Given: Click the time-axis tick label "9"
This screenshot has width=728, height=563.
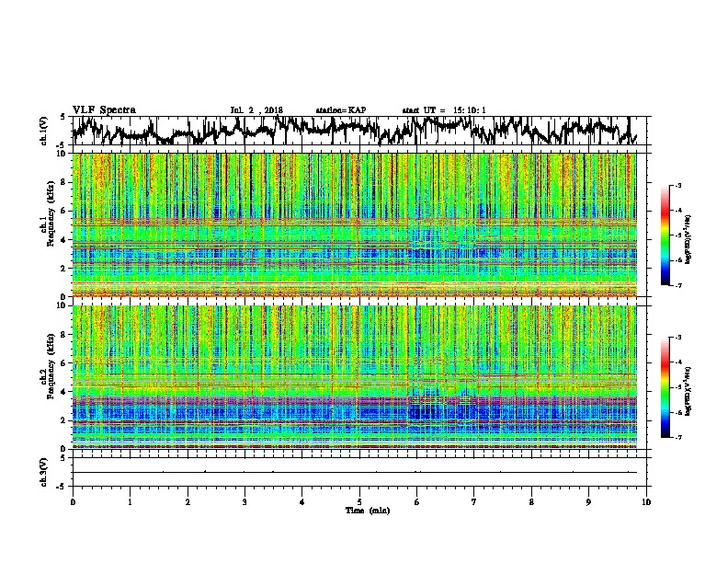Looking at the screenshot, I should pyautogui.click(x=588, y=502).
